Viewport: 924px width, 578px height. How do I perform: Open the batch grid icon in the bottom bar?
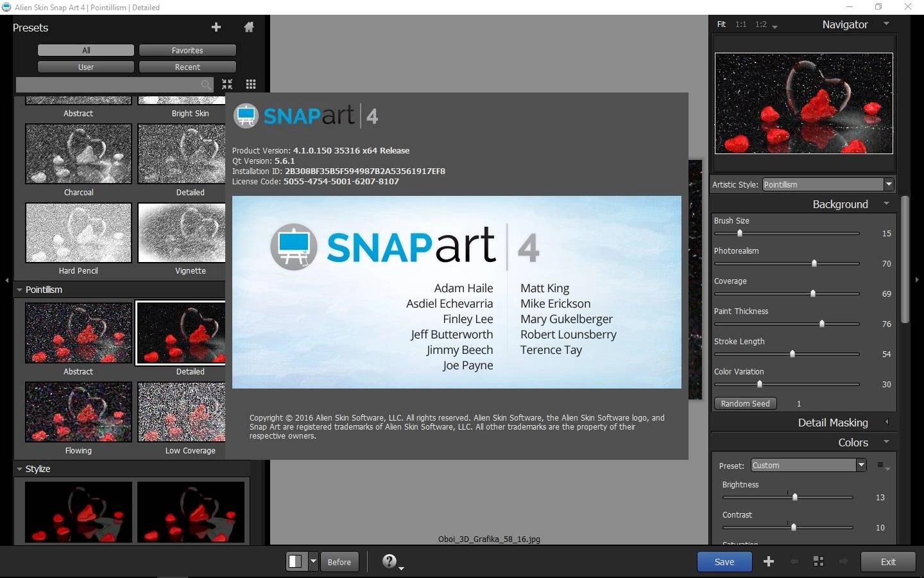click(x=819, y=561)
